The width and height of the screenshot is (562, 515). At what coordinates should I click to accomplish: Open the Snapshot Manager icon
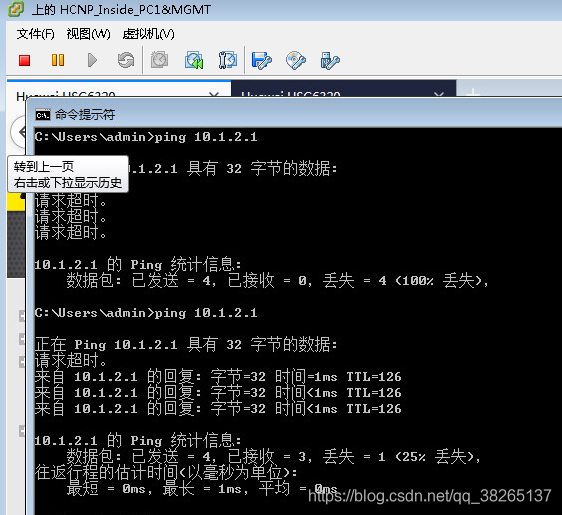(x=228, y=60)
